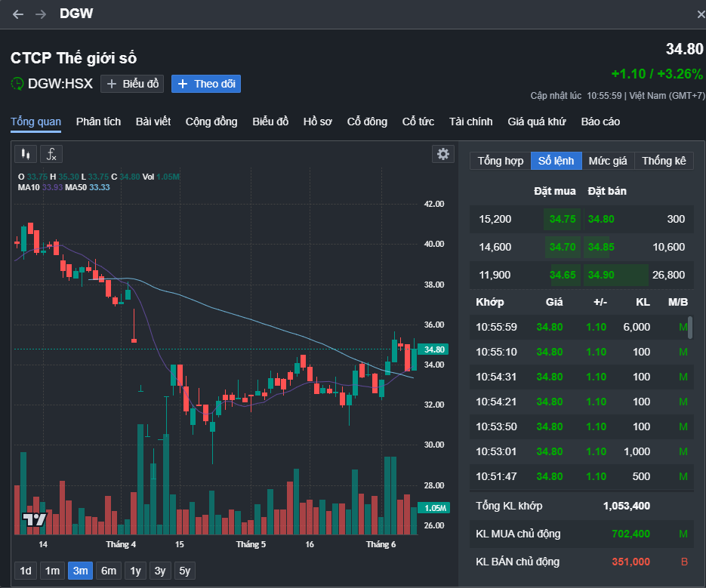This screenshot has height=588, width=706.
Task: Click the trades list scrollbar thumb
Action: [690, 328]
